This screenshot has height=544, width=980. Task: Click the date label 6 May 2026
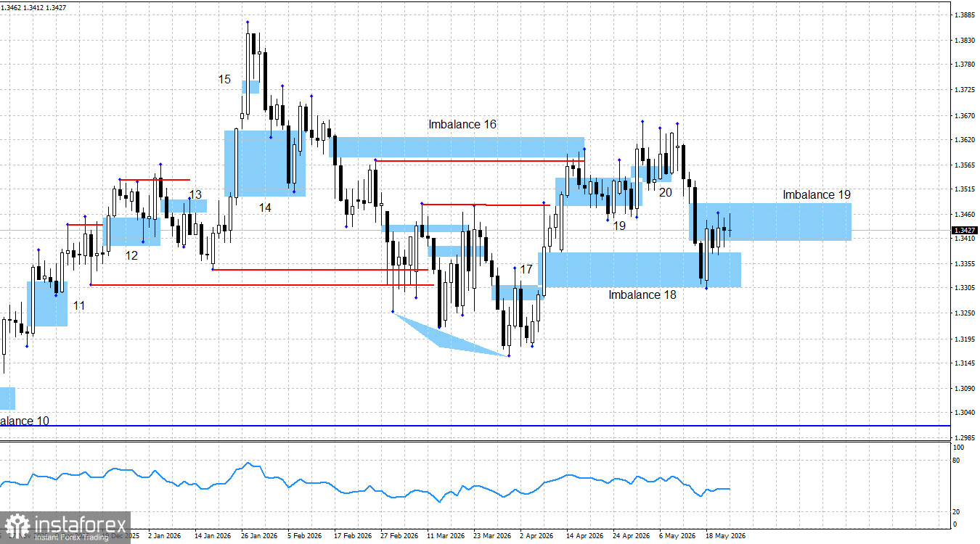click(677, 536)
